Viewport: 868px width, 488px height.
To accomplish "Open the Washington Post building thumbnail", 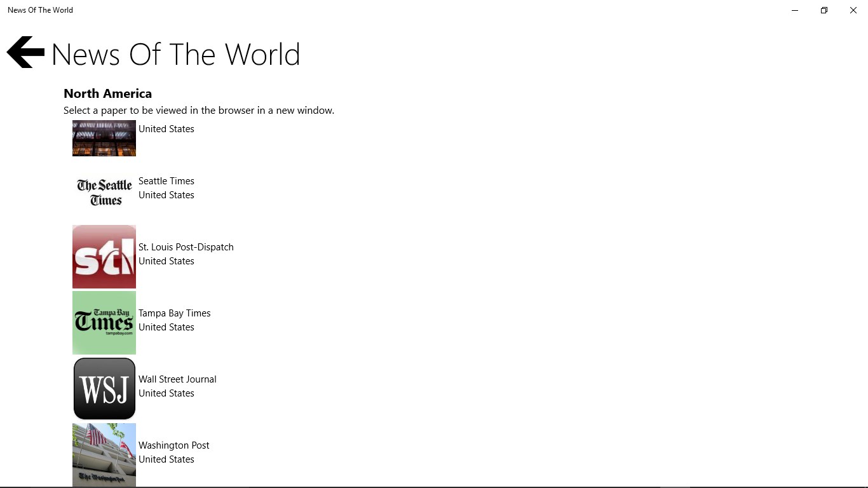I will (104, 455).
